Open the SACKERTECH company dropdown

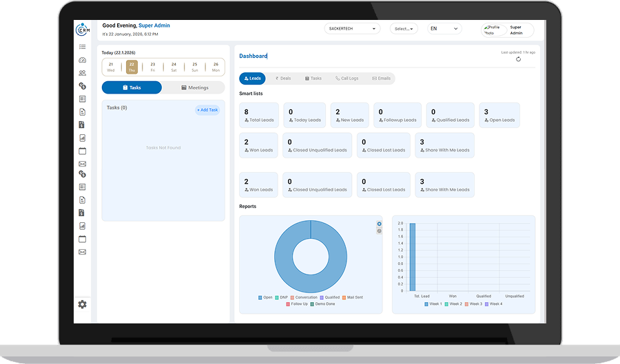point(352,28)
